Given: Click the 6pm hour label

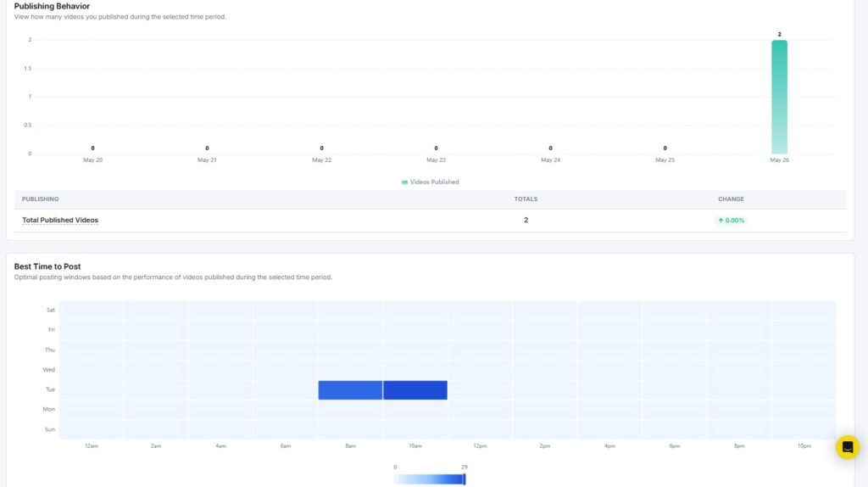Looking at the screenshot, I should (674, 446).
